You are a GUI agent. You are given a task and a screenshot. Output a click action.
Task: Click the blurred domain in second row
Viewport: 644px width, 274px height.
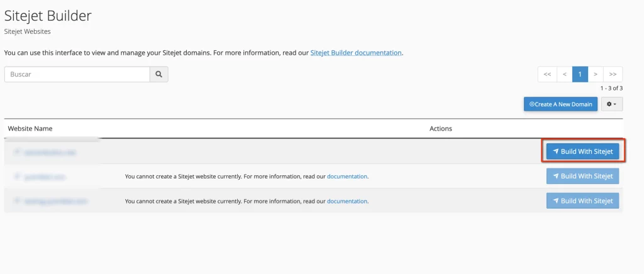click(45, 177)
